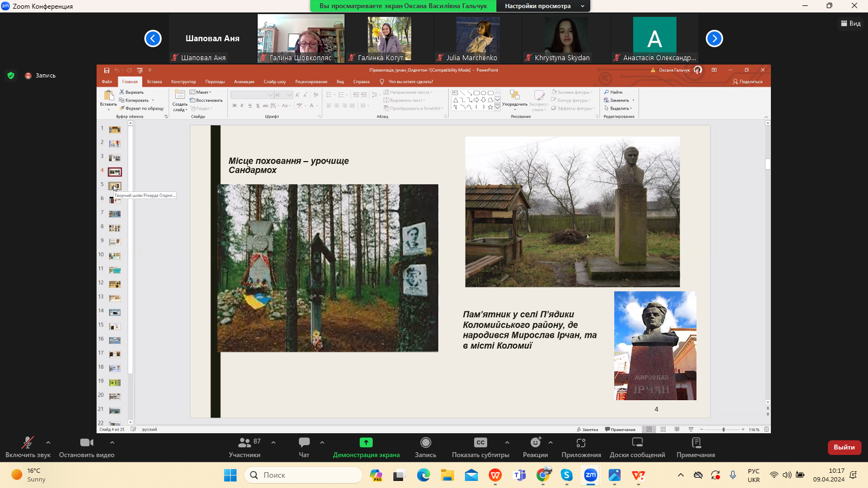Open the Настройки просмотра dropdown
Screen dimensions: 868x488
pos(543,6)
